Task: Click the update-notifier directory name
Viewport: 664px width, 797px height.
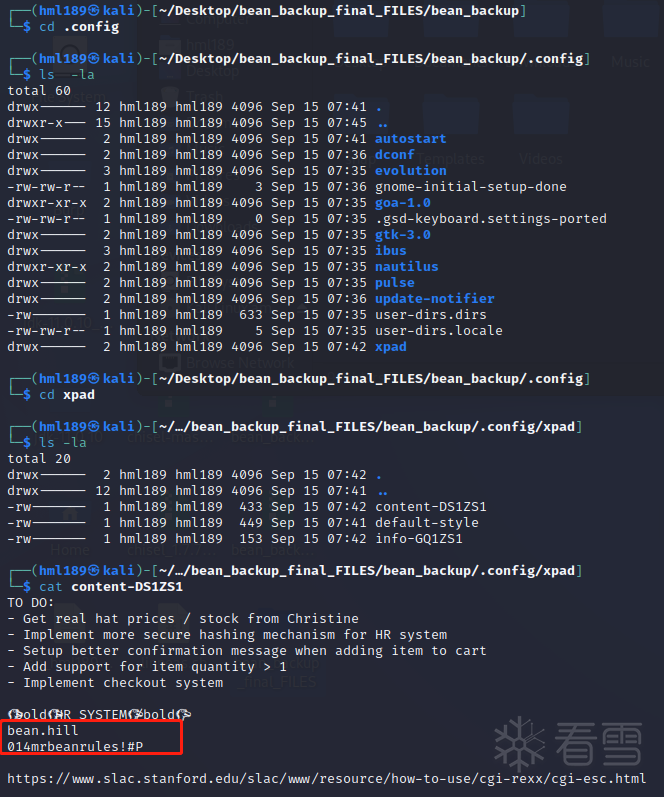Action: click(x=434, y=299)
